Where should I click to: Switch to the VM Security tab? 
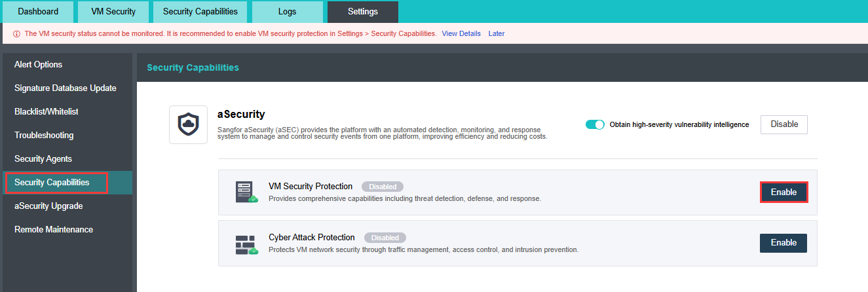coord(113,12)
